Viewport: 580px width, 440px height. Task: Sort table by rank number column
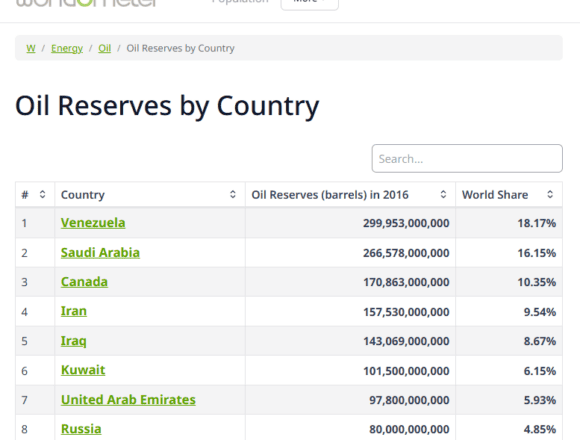tap(43, 194)
